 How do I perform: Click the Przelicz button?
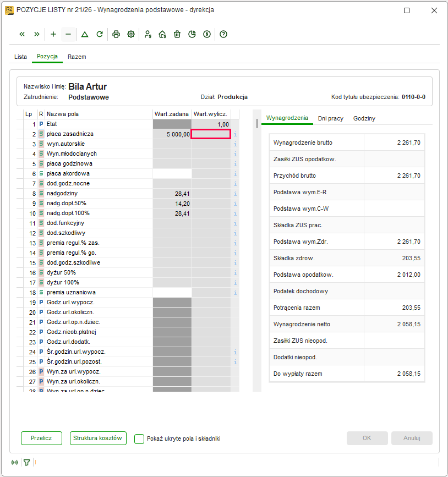[41, 438]
